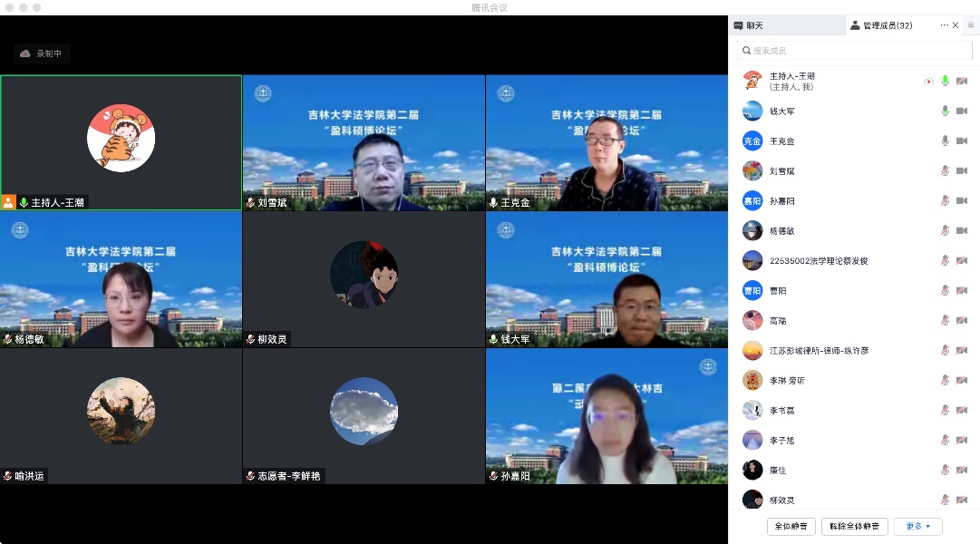Toggle 曹阳's disabled camera in member list
This screenshot has height=544, width=980.
pyautogui.click(x=961, y=290)
